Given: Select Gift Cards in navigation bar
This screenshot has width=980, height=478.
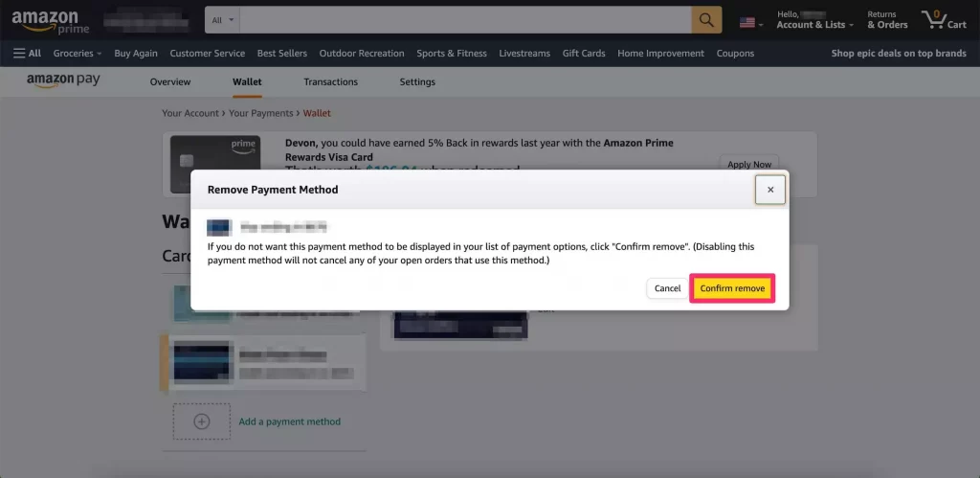Looking at the screenshot, I should 584,54.
